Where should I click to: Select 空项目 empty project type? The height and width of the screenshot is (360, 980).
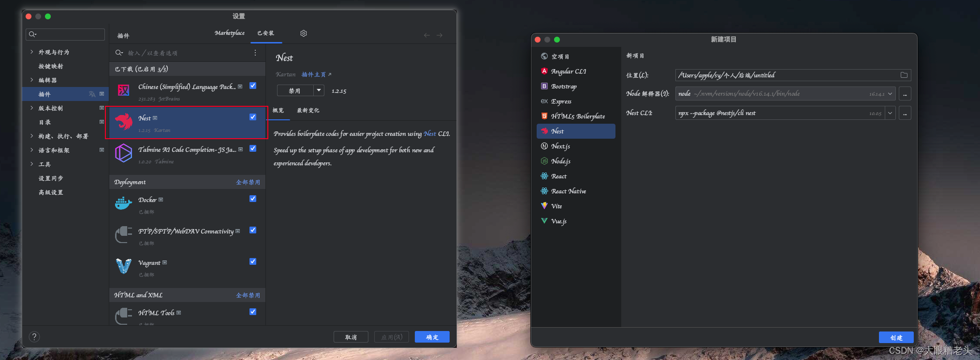coord(576,56)
